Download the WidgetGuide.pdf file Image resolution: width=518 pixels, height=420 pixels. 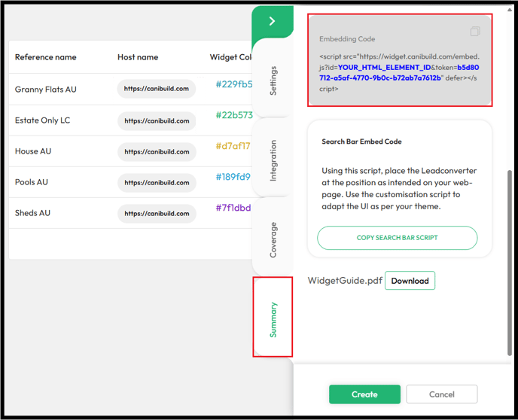(x=410, y=281)
